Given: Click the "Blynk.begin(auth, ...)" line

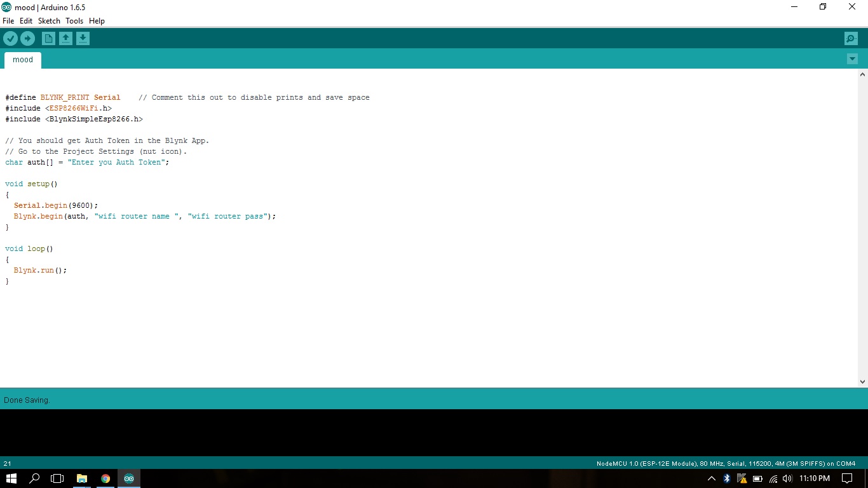Looking at the screenshot, I should (x=145, y=216).
